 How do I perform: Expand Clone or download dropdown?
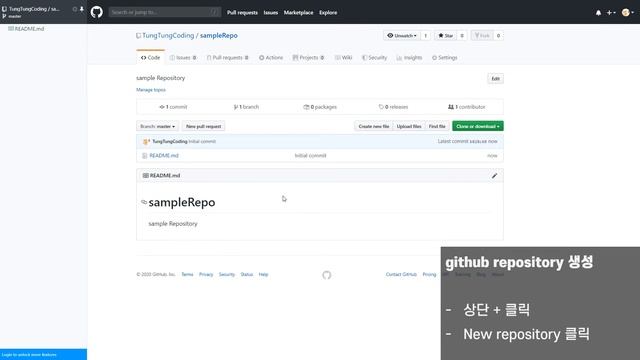pos(478,127)
